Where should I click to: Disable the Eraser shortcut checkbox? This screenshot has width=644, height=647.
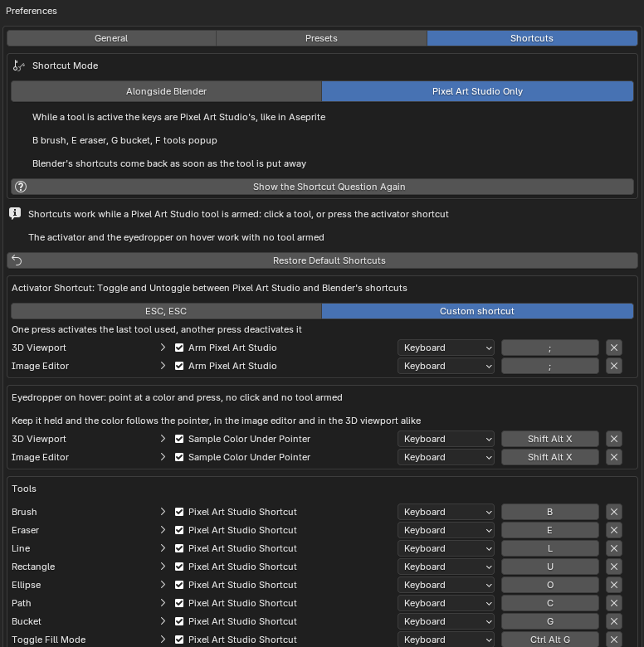click(x=179, y=530)
